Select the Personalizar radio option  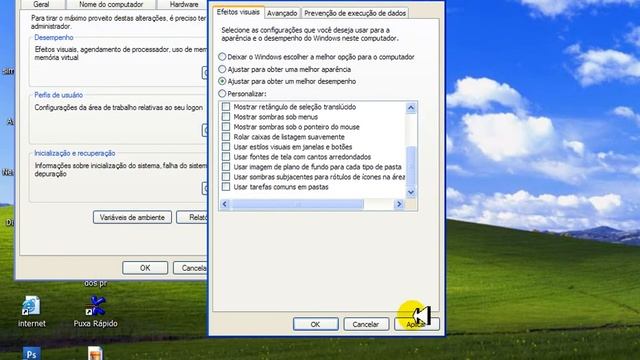click(x=222, y=93)
